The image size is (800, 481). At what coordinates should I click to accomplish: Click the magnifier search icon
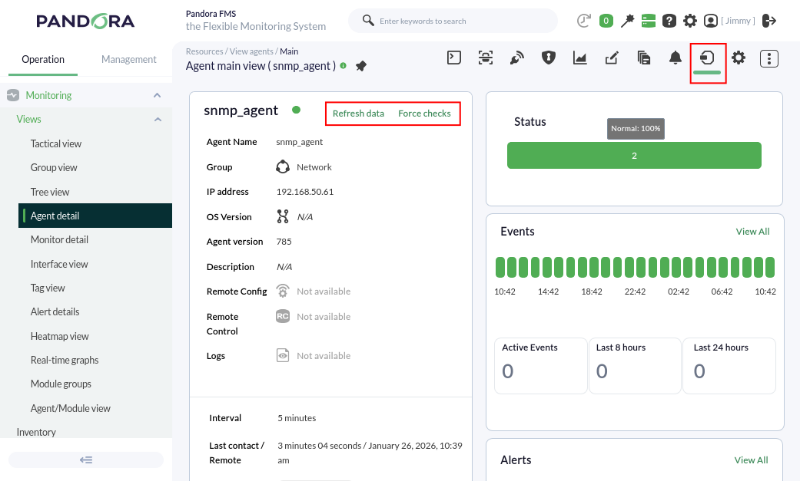tap(368, 20)
